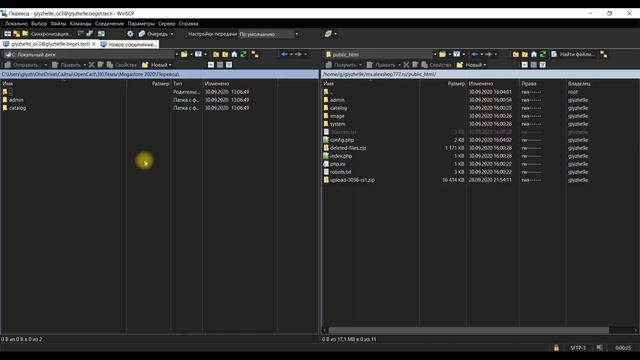Screen dimensions: 640x360
Task: Open the Команды menu
Action: click(80, 24)
